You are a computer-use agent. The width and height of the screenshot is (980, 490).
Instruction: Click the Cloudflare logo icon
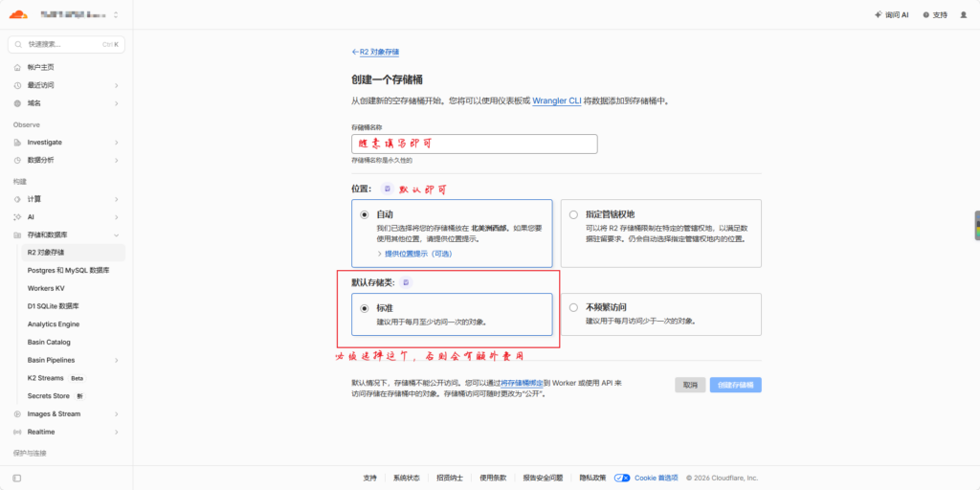pyautogui.click(x=19, y=14)
